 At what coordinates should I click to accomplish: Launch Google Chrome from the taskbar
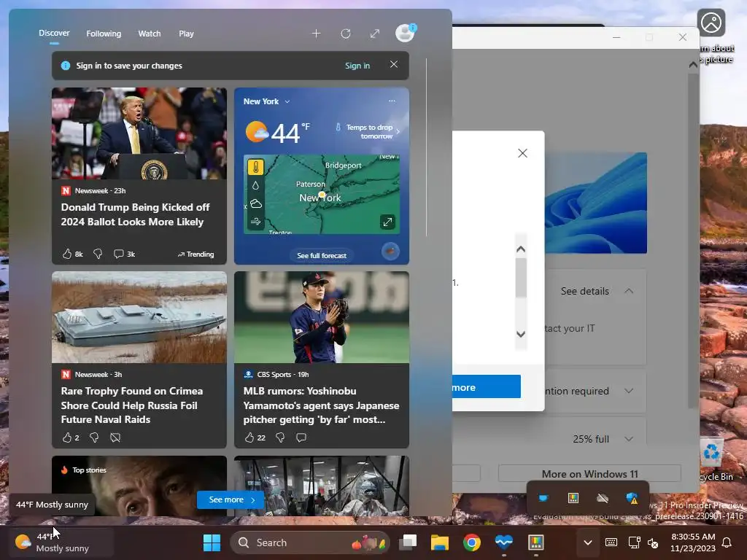point(472,542)
